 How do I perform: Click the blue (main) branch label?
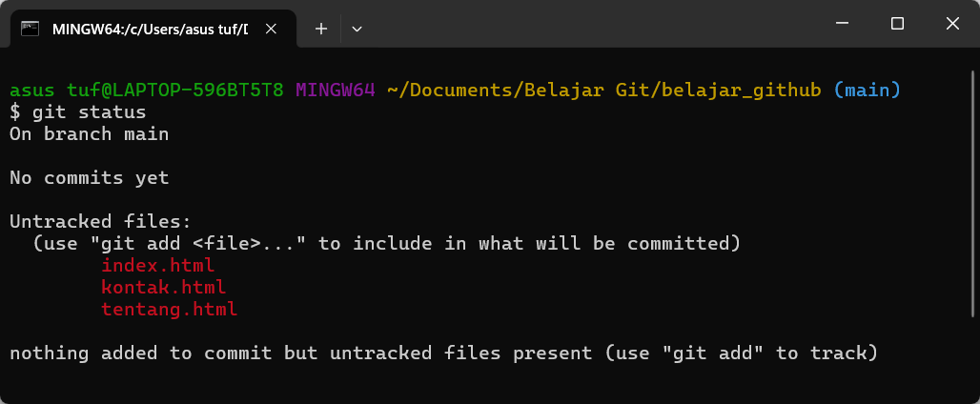coord(867,91)
